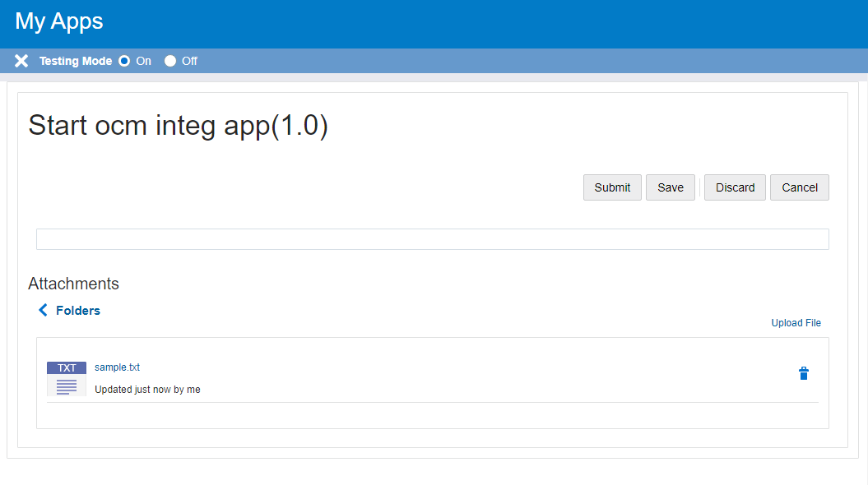
Task: Click the My Apps header title
Action: 58,21
